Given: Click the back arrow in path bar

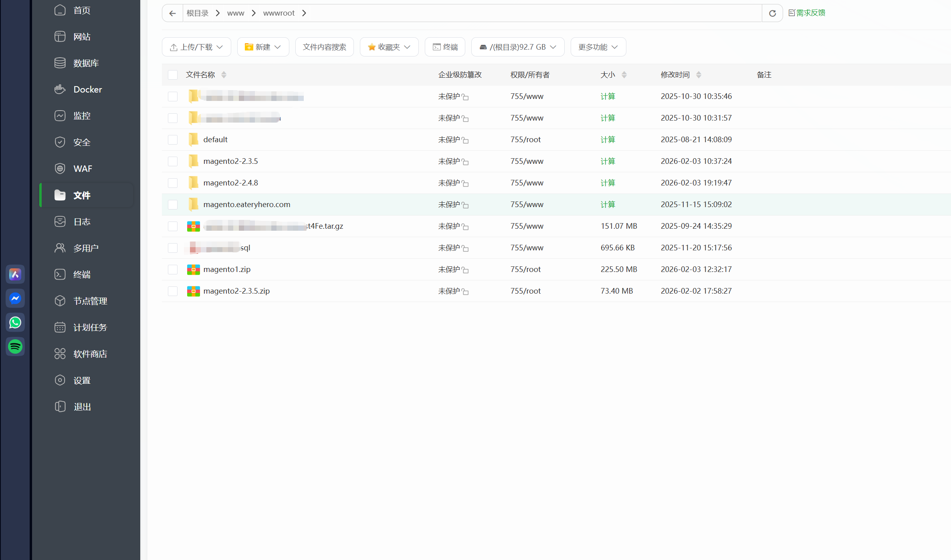Looking at the screenshot, I should pos(172,13).
